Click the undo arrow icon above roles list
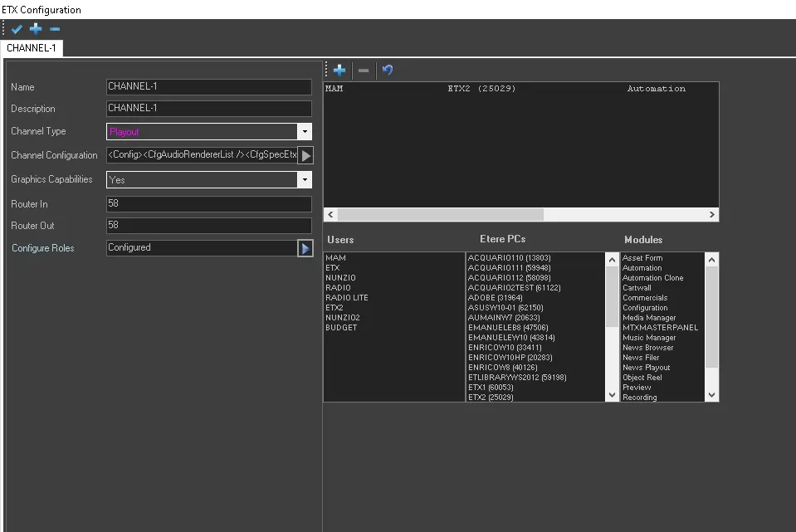796x532 pixels. 387,71
